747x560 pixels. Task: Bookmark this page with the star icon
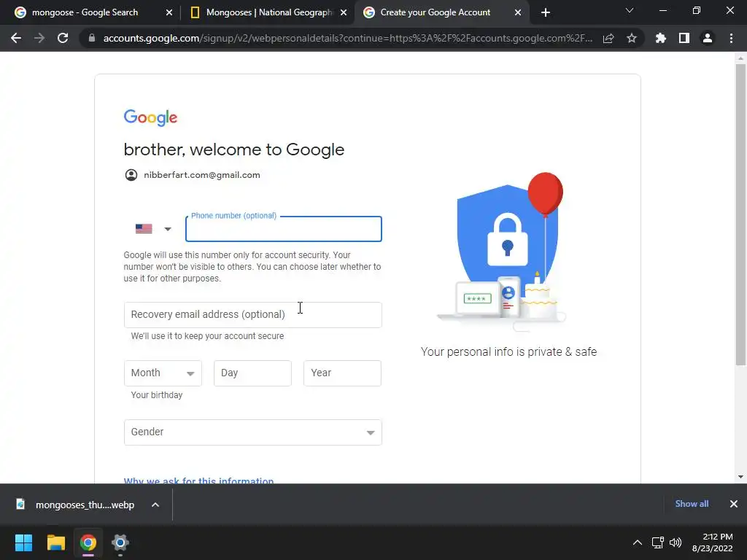(632, 38)
